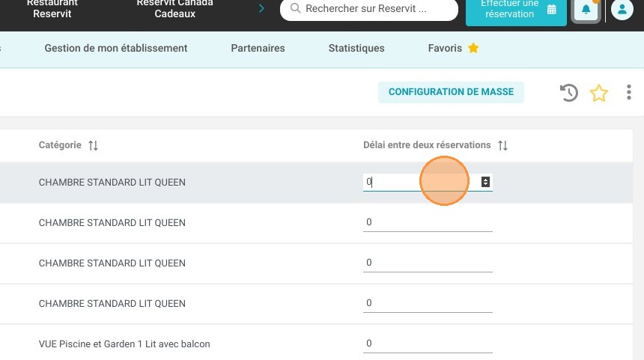Viewport: 644px width, 360px height.
Task: Adjust the stepper in first delay field
Action: (x=485, y=182)
